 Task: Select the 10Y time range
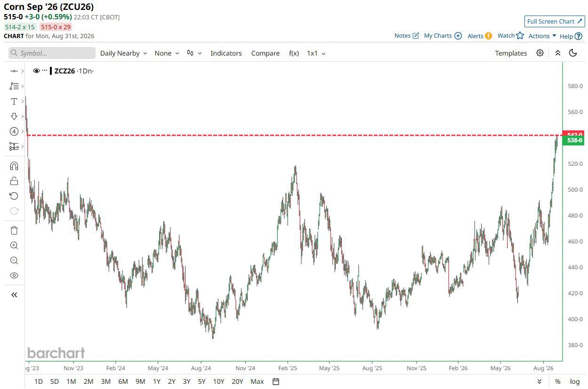point(218,381)
